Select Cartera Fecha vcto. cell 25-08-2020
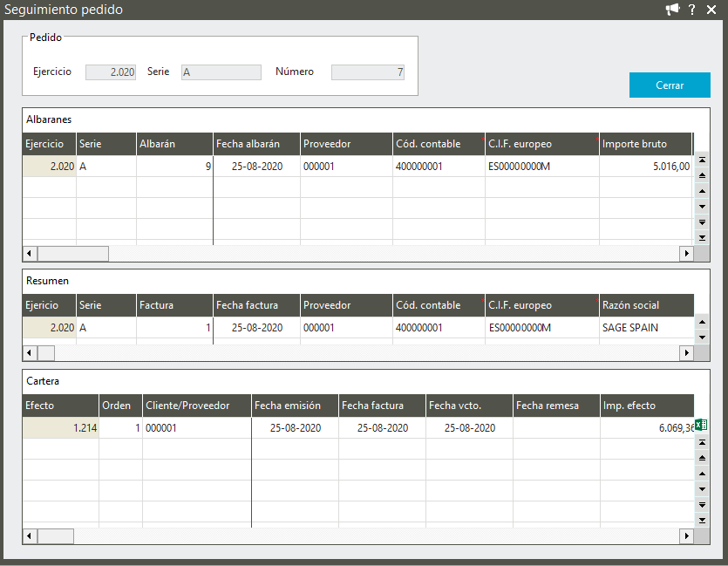 [469, 427]
